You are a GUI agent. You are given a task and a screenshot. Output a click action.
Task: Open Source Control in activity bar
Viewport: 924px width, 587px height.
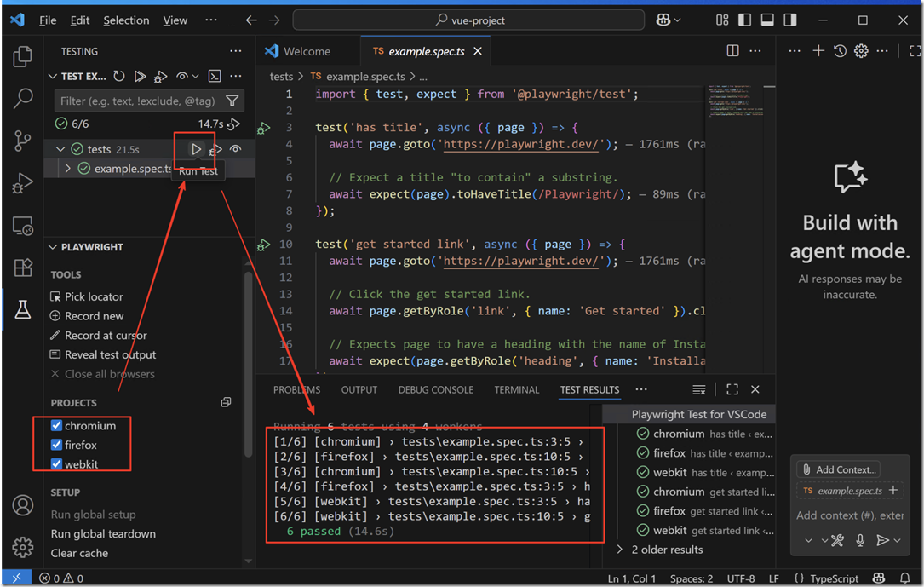23,141
